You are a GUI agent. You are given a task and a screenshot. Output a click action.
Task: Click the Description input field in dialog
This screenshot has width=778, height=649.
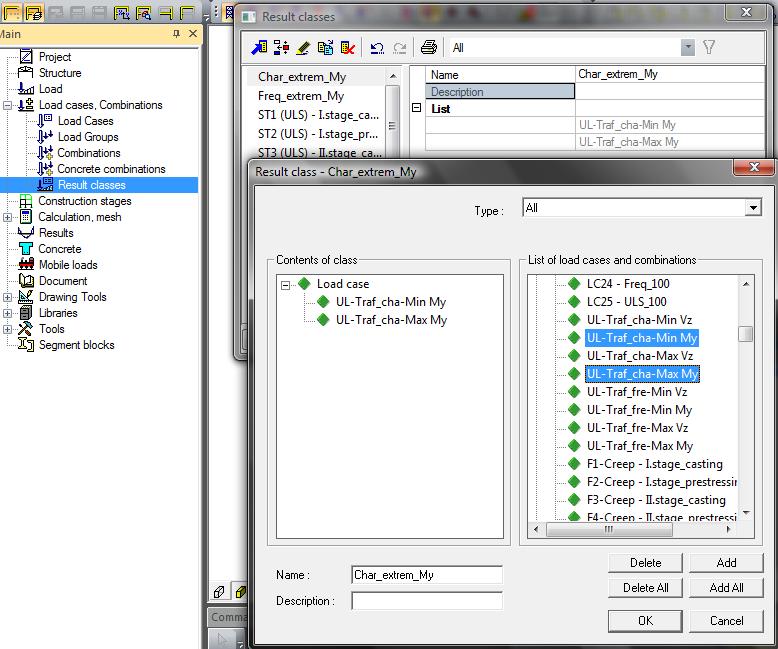coord(427,601)
